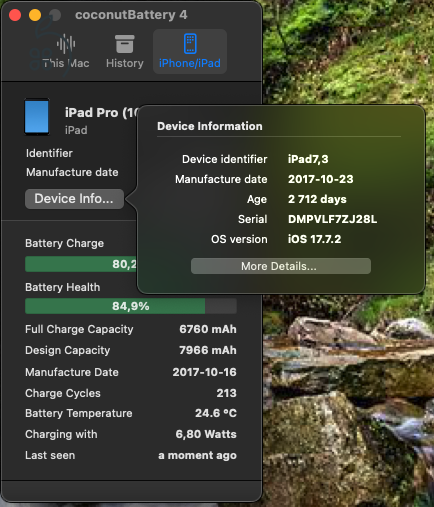Click the Battery Health 84,9% bar
434x507 pixels.
[131, 306]
